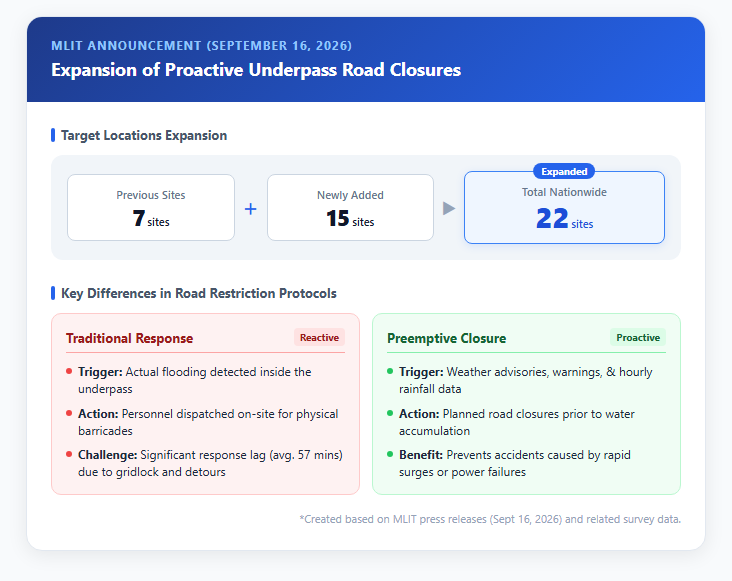Click the 'Key Differences in Road Restriction Protocols' heading
Image resolution: width=732 pixels, height=581 pixels.
tap(199, 293)
